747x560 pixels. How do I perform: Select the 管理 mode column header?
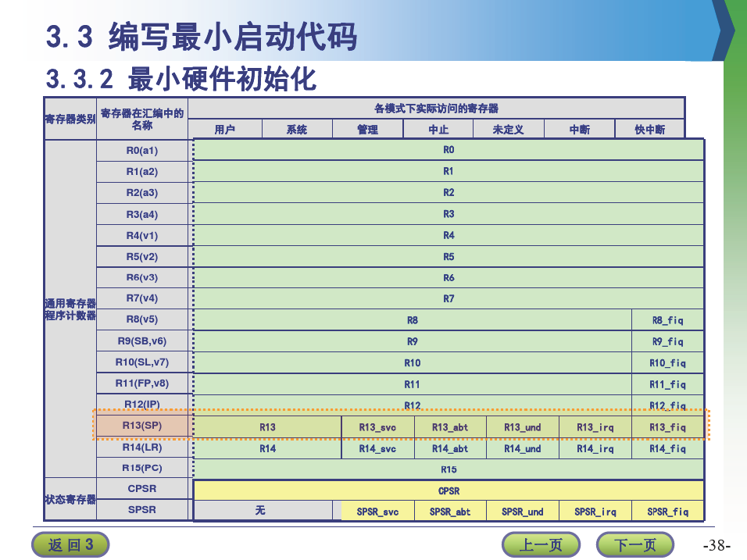pyautogui.click(x=367, y=130)
